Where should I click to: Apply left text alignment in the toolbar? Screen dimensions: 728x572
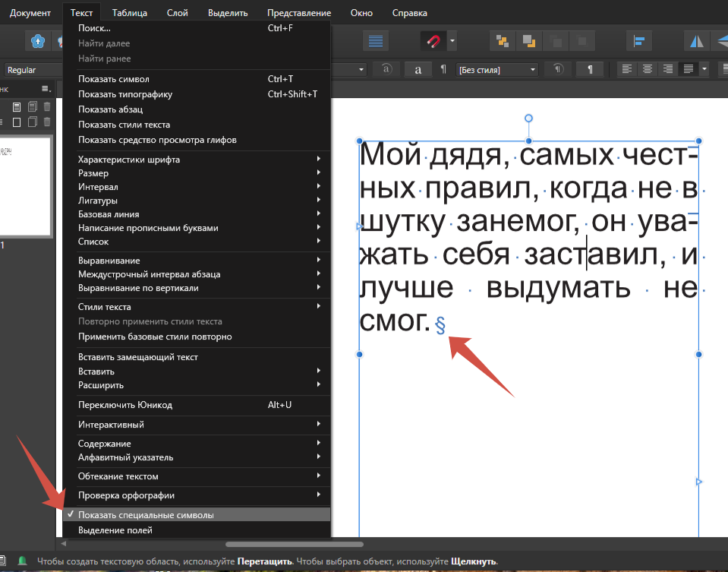[x=628, y=68]
